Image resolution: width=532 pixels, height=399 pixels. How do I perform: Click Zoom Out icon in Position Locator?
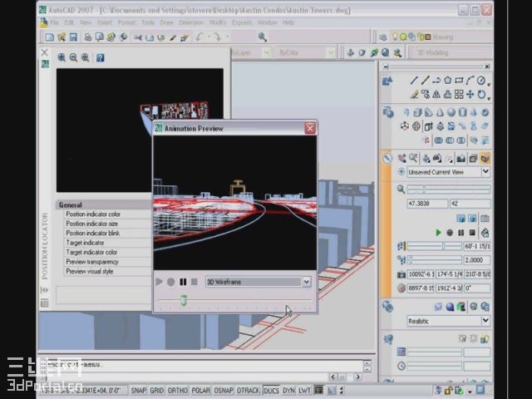[x=73, y=57]
